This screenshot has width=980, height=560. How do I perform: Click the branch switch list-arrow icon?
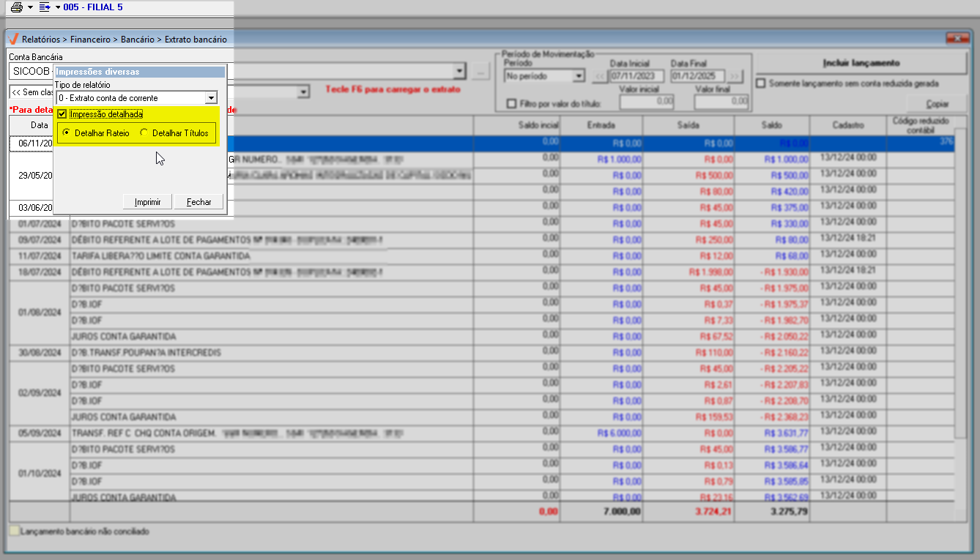click(44, 7)
